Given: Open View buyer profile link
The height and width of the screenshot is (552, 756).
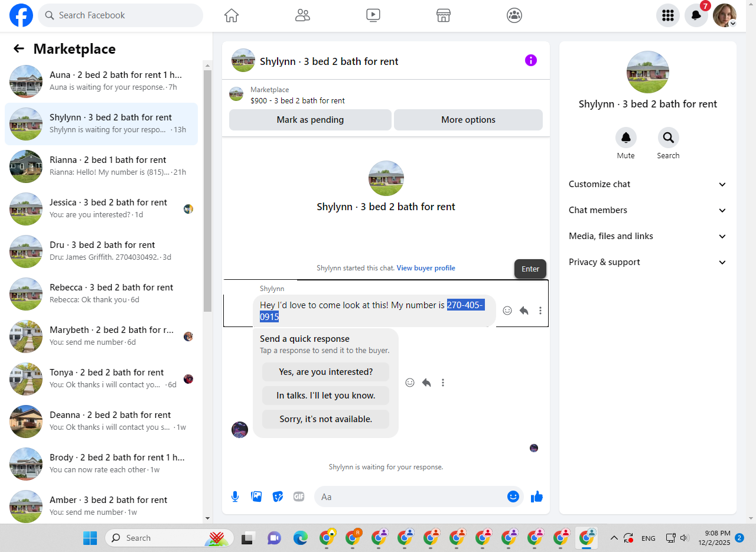Looking at the screenshot, I should [x=426, y=268].
